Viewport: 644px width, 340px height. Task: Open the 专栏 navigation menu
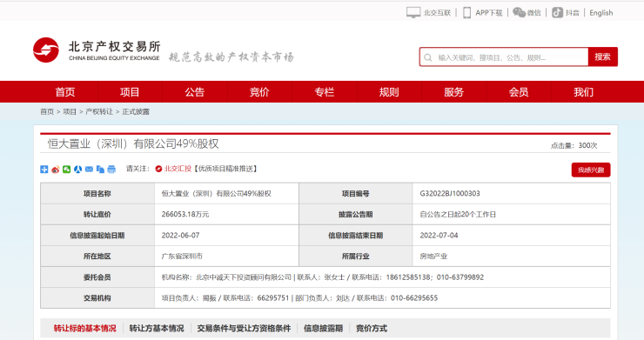[325, 92]
